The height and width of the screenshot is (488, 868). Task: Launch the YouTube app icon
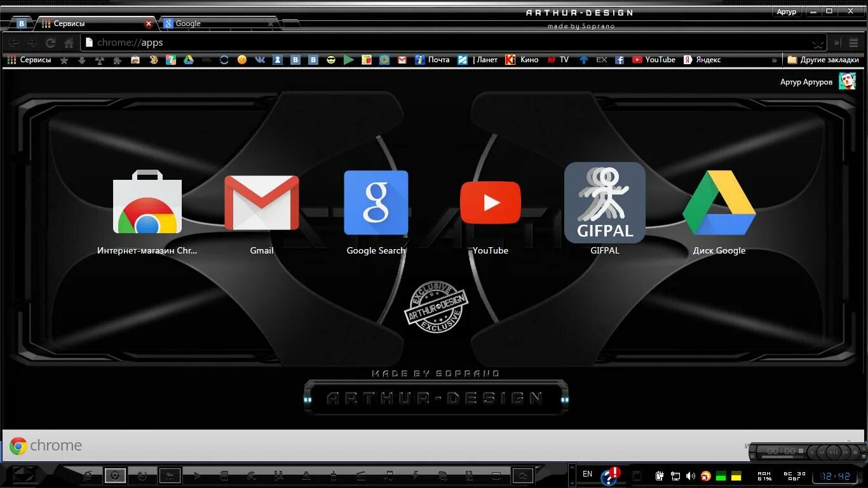tap(490, 203)
